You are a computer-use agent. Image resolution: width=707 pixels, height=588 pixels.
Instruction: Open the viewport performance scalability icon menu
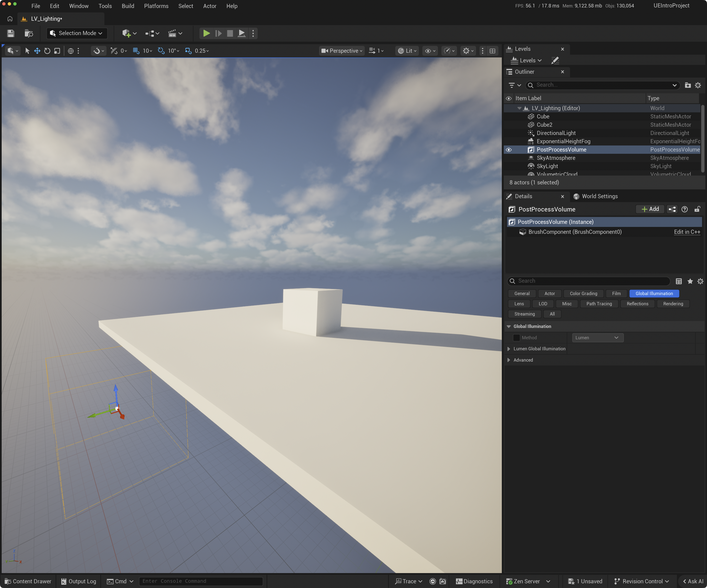click(x=449, y=51)
